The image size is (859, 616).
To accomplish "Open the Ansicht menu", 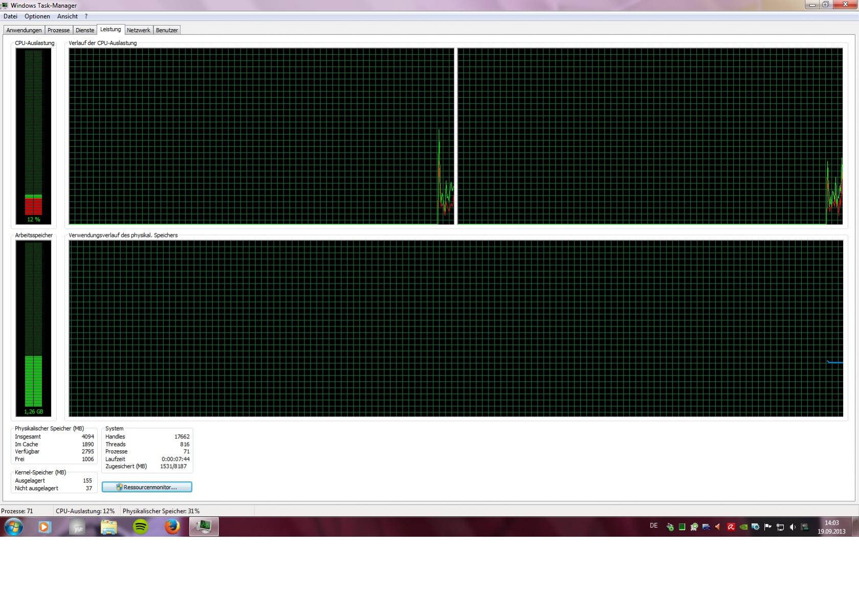I will [68, 16].
